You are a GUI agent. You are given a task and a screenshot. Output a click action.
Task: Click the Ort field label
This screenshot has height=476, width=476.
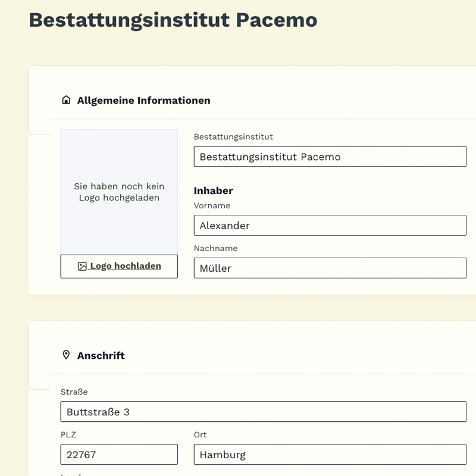click(200, 435)
